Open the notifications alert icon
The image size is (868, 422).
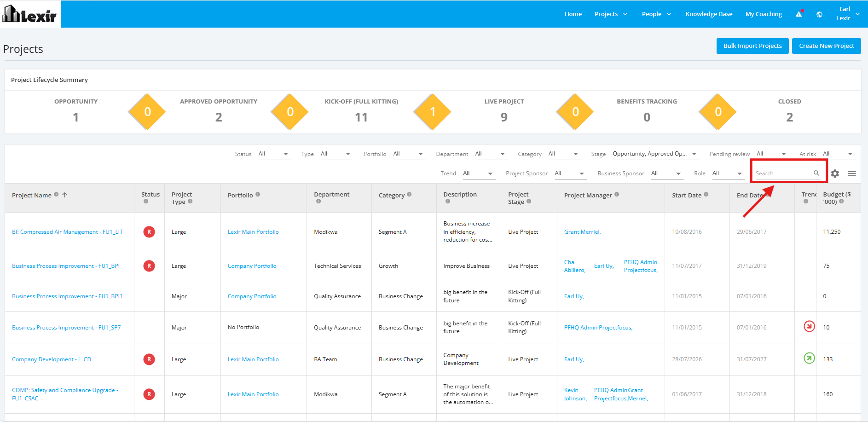[x=799, y=14]
